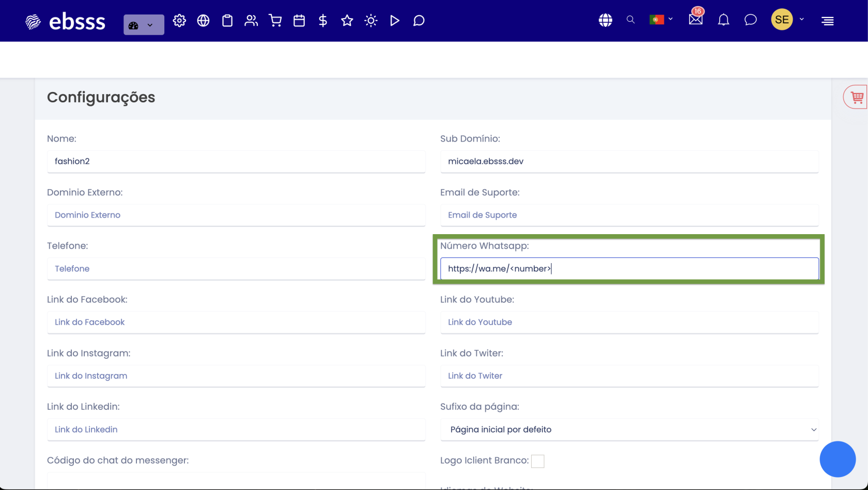Viewport: 868px width, 490px height.
Task: Open the settings gear icon
Action: 179,21
